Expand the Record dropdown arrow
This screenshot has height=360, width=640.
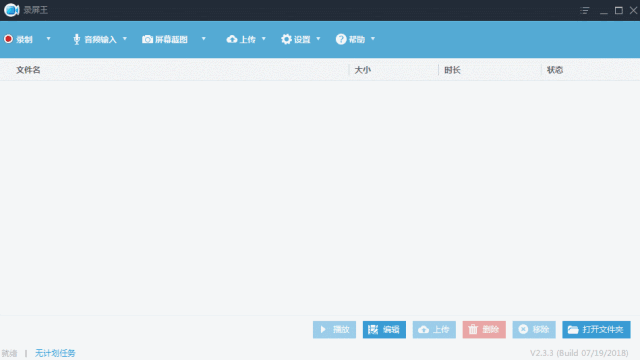(48, 39)
